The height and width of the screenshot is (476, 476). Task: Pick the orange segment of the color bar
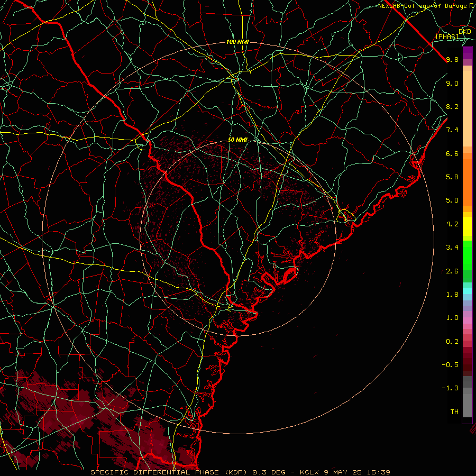[467, 182]
